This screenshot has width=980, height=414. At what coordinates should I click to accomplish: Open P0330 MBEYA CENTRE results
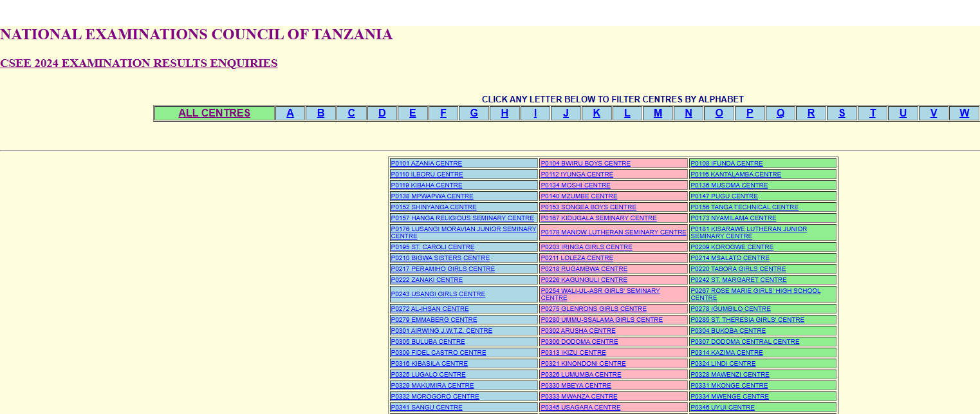click(x=575, y=385)
